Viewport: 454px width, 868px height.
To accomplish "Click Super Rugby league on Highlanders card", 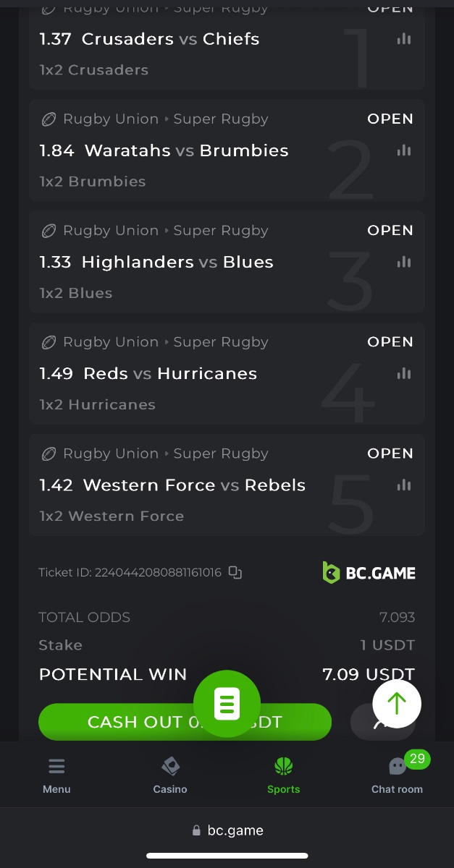I will [221, 231].
